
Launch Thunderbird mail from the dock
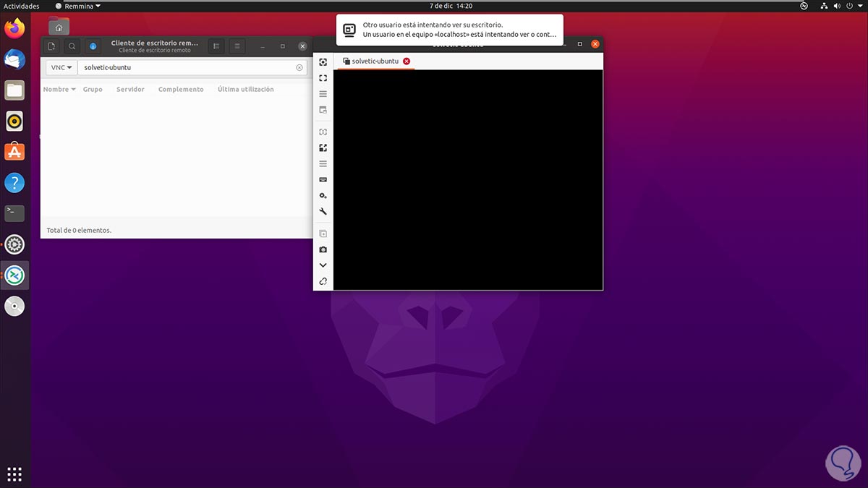click(x=14, y=60)
